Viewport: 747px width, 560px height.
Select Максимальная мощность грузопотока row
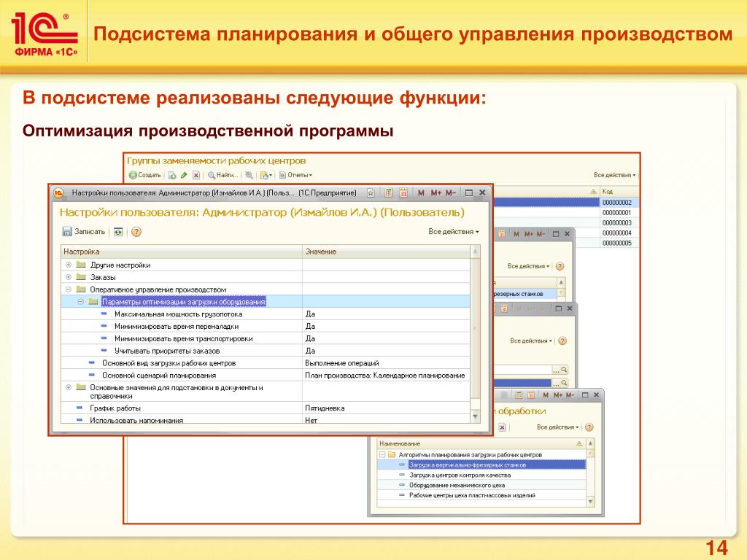coord(266,314)
